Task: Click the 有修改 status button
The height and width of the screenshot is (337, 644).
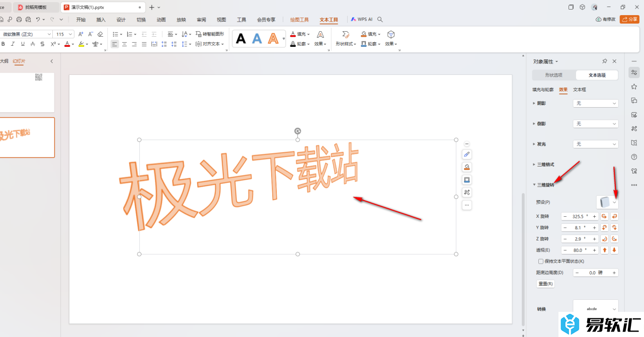Action: pyautogui.click(x=605, y=19)
